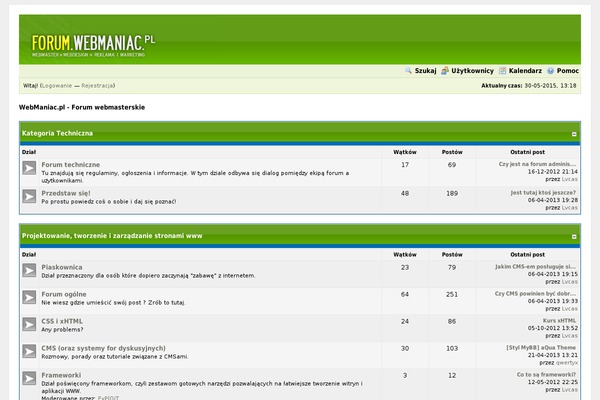Click the CMS forum status icon
The image size is (600, 400).
(x=29, y=351)
